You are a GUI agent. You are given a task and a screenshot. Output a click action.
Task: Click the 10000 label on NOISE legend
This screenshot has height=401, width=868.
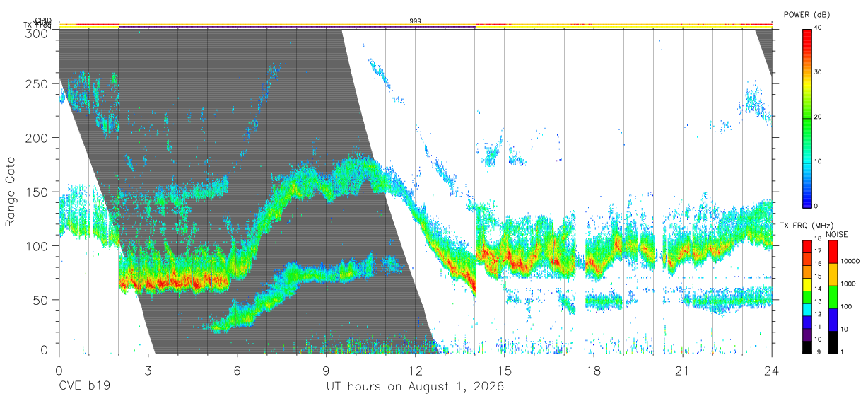coord(850,262)
